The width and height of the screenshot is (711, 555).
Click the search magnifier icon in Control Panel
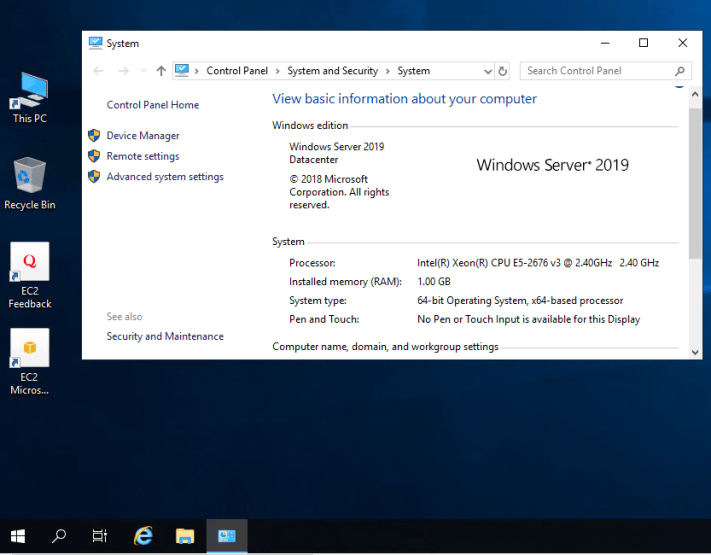[x=681, y=71]
